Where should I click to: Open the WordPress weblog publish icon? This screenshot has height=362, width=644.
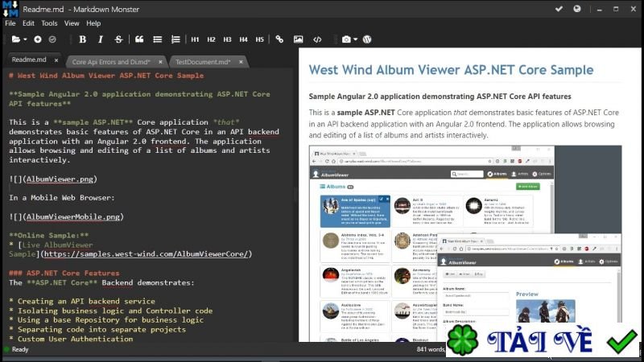pyautogui.click(x=367, y=39)
